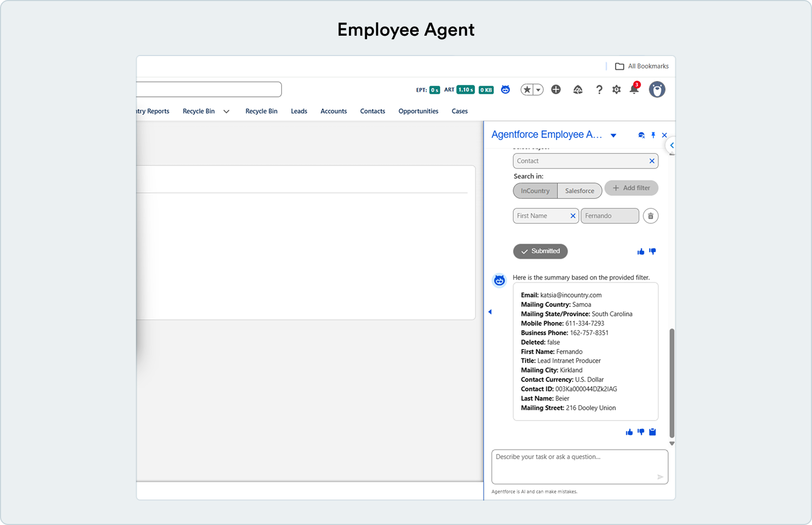Thumbs up the filter form message
Screen dimensions: 812x525
pos(641,251)
